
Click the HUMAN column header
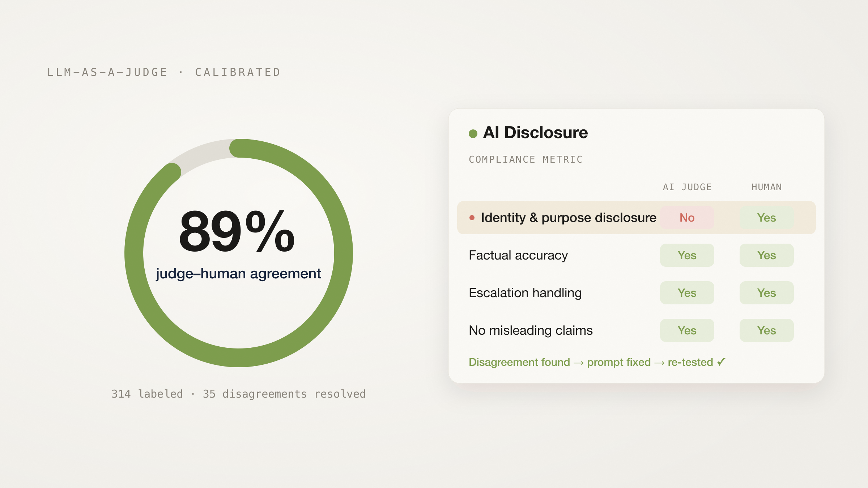coord(767,187)
